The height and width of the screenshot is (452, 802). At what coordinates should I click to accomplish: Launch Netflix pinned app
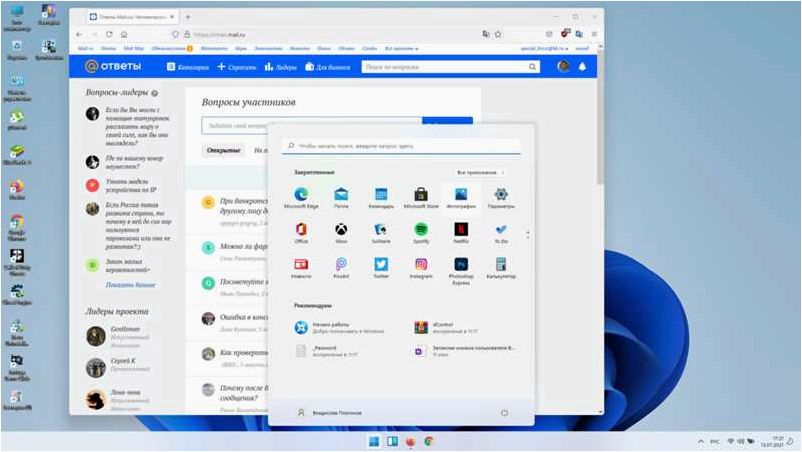(461, 233)
